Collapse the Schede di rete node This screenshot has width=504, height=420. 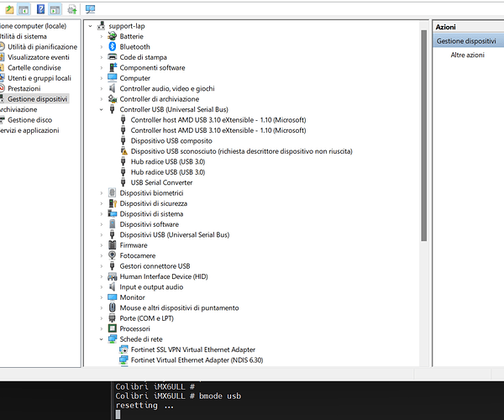[x=102, y=339]
